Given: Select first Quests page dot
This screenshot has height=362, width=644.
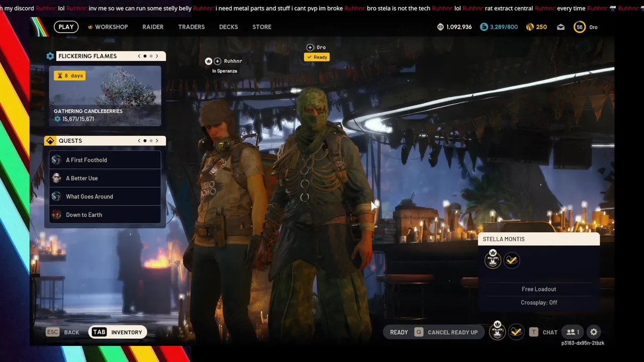Looking at the screenshot, I should coord(145,141).
